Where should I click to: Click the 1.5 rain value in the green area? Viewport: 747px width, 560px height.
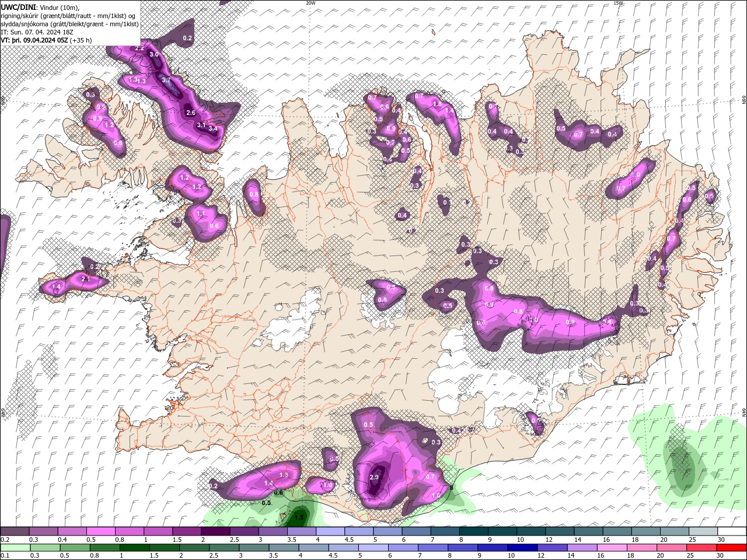tap(299, 517)
